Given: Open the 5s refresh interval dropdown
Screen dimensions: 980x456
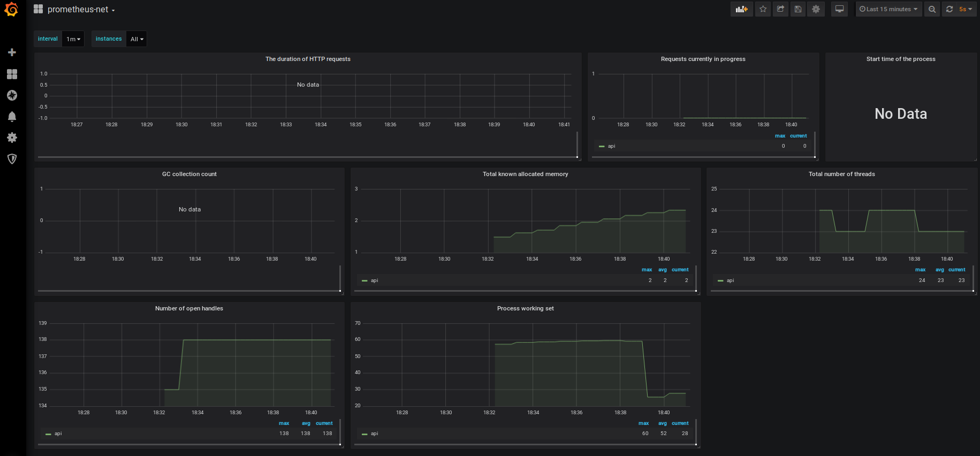Looking at the screenshot, I should (x=966, y=9).
